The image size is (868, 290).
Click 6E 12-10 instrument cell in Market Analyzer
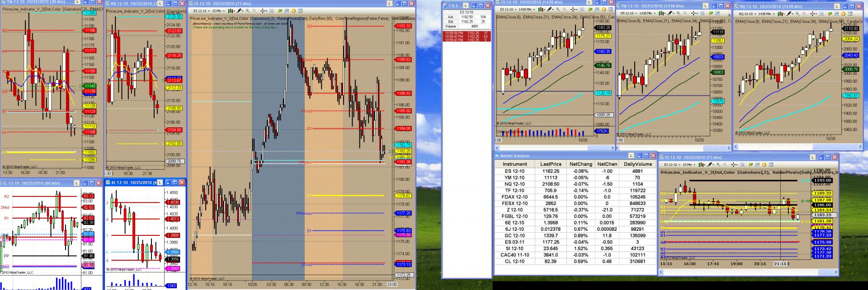[x=514, y=223]
